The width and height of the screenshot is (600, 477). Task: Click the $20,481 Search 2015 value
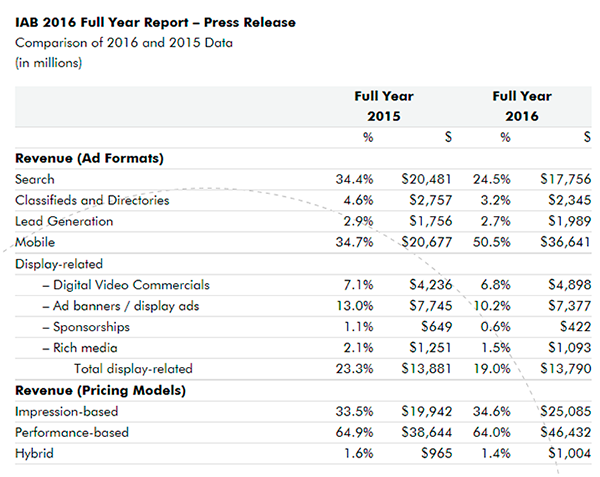tap(427, 179)
